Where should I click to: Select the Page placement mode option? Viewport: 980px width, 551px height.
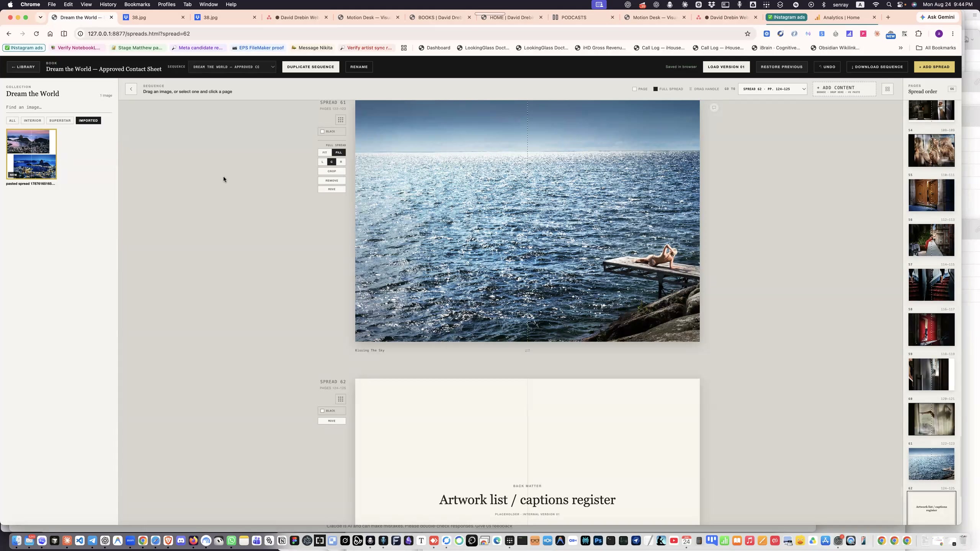pyautogui.click(x=640, y=89)
